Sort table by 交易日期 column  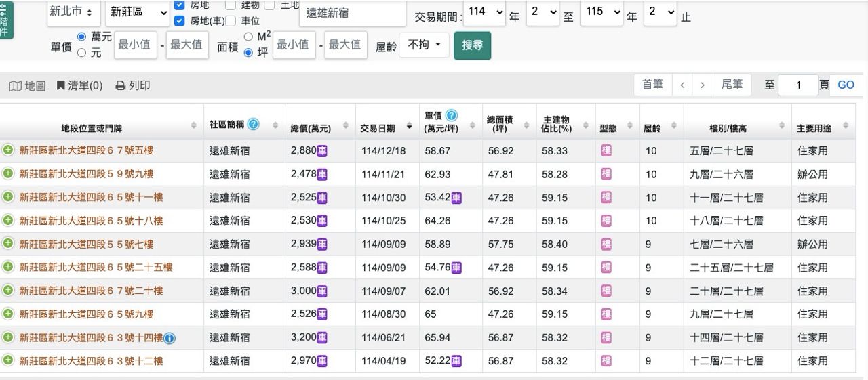coord(386,127)
